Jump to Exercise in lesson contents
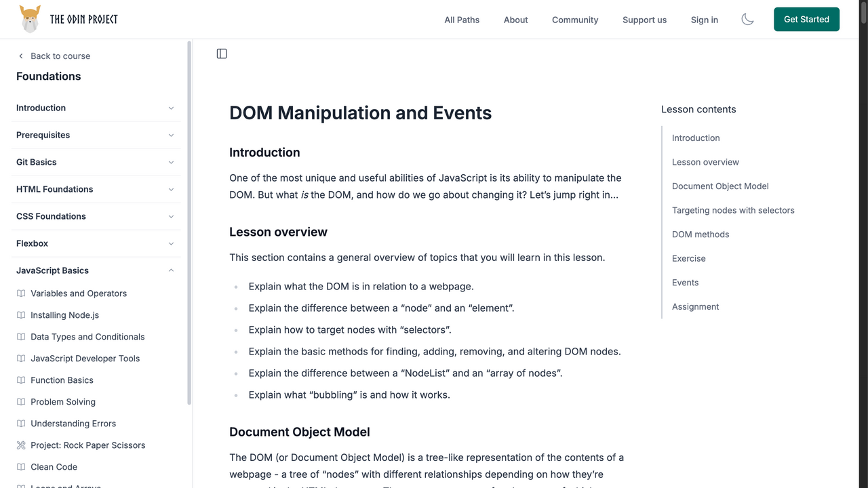This screenshot has width=868, height=488. point(688,258)
